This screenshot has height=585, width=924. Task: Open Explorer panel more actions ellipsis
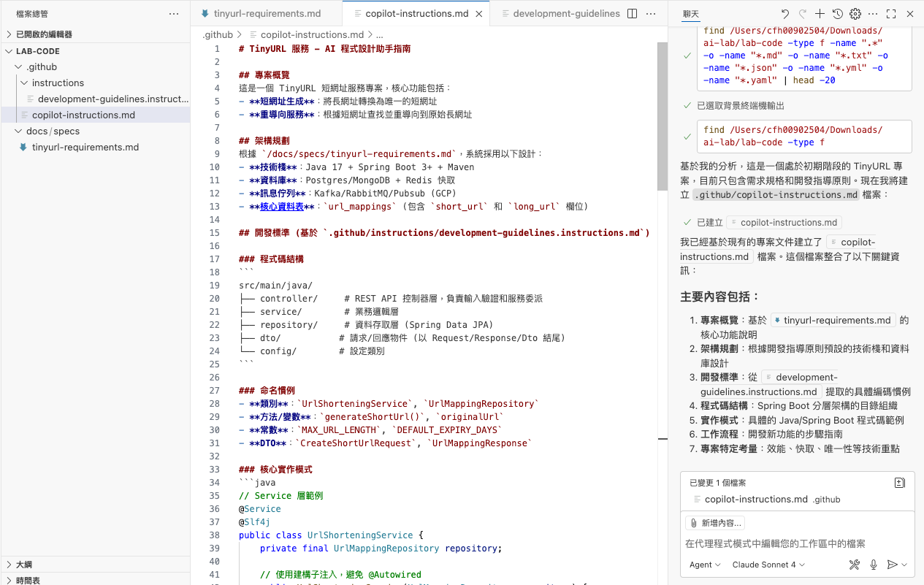pos(173,14)
